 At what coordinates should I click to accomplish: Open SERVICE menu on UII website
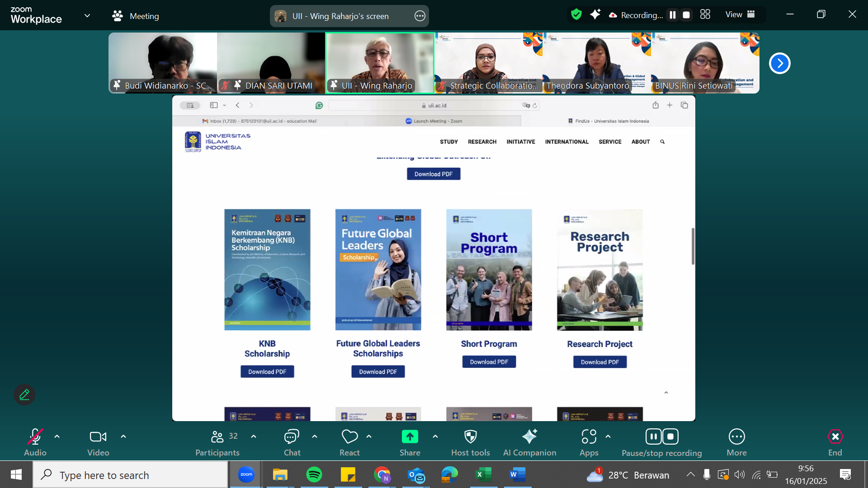pyautogui.click(x=610, y=142)
